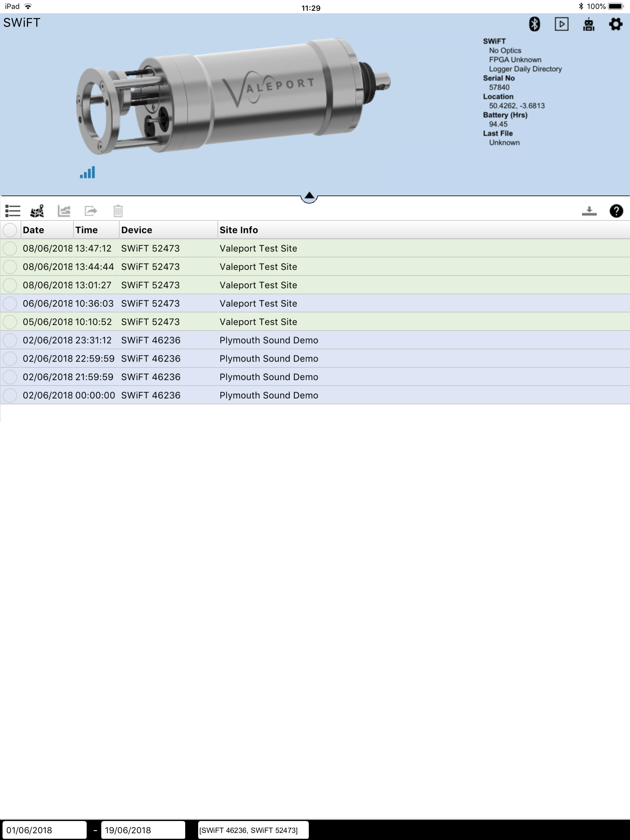Sort by the Device column header
This screenshot has width=630, height=840.
[x=169, y=230]
